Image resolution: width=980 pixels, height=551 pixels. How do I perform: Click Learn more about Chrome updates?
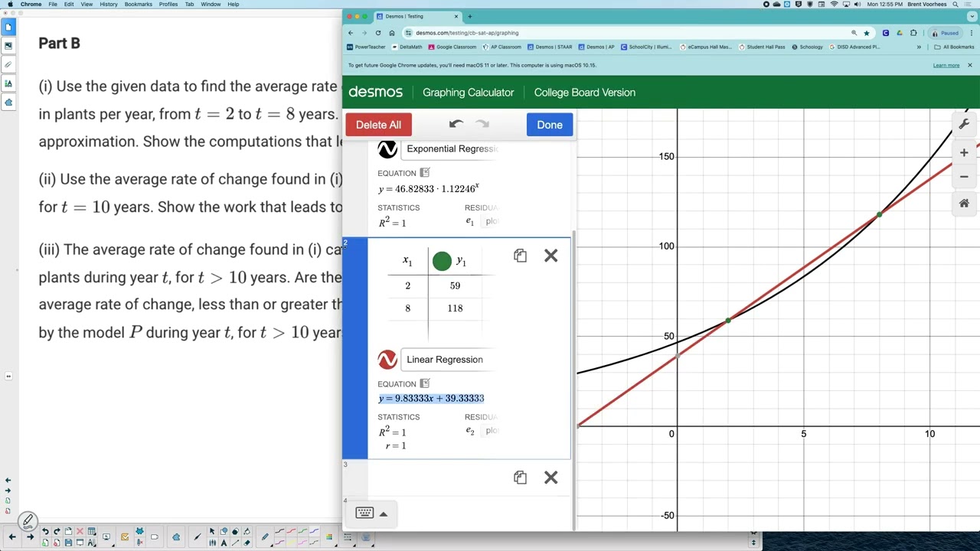click(x=946, y=65)
